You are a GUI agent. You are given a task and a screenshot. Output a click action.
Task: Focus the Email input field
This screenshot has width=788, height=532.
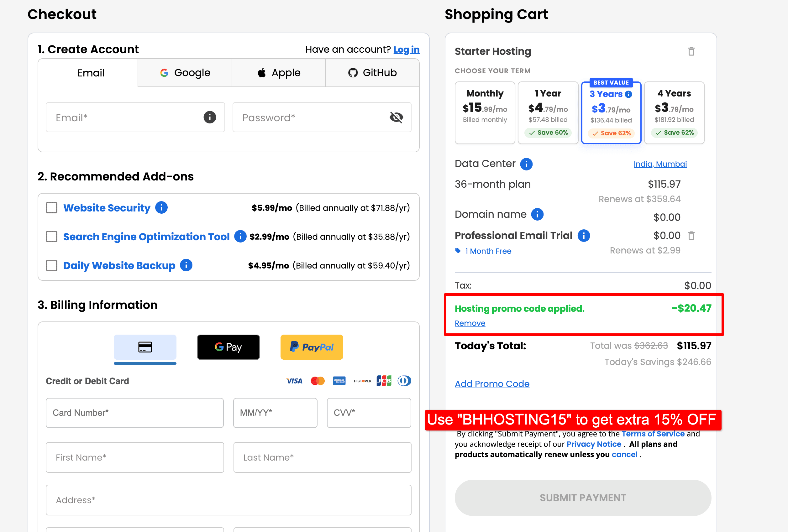[x=135, y=117]
